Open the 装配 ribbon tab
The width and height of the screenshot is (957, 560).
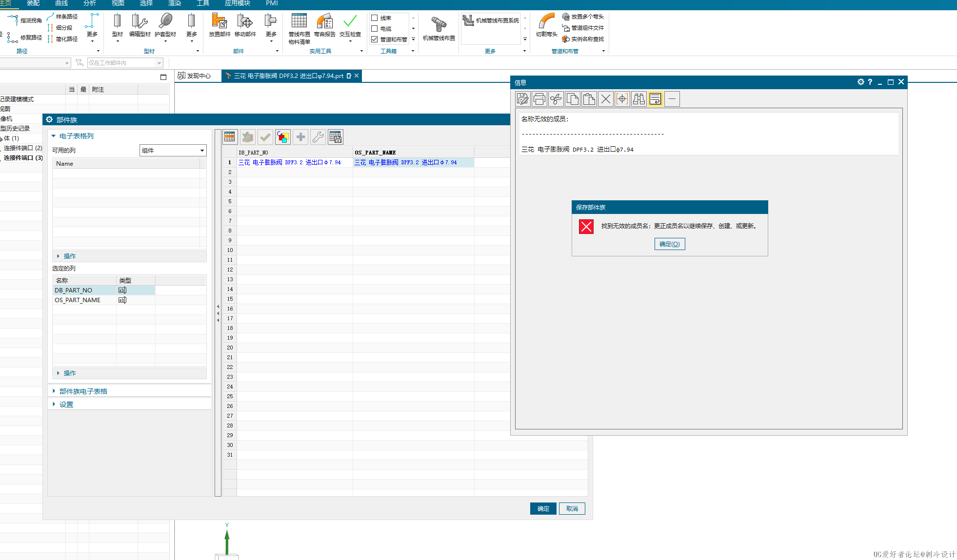(x=33, y=3)
